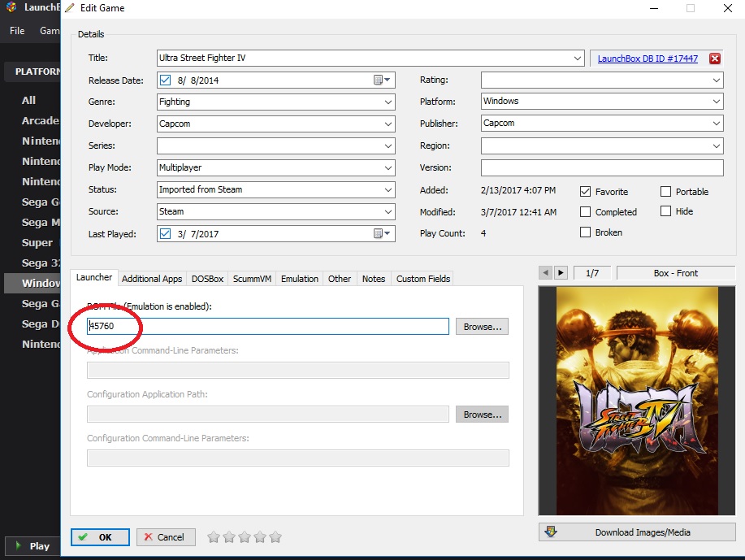Click the ROM file field containing 45760
745x560 pixels.
[x=268, y=326]
